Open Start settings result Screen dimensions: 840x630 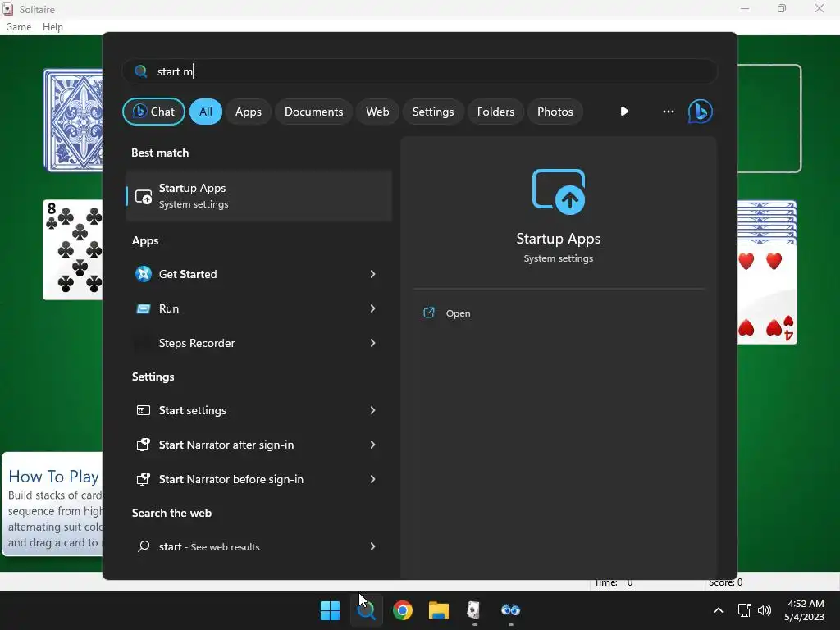pyautogui.click(x=258, y=410)
